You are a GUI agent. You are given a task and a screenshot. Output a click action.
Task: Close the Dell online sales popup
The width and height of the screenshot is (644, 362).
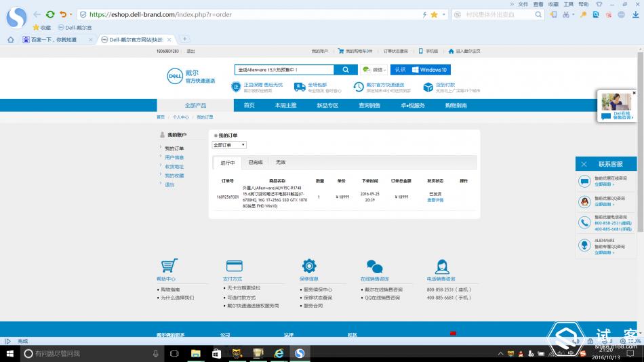click(635, 93)
